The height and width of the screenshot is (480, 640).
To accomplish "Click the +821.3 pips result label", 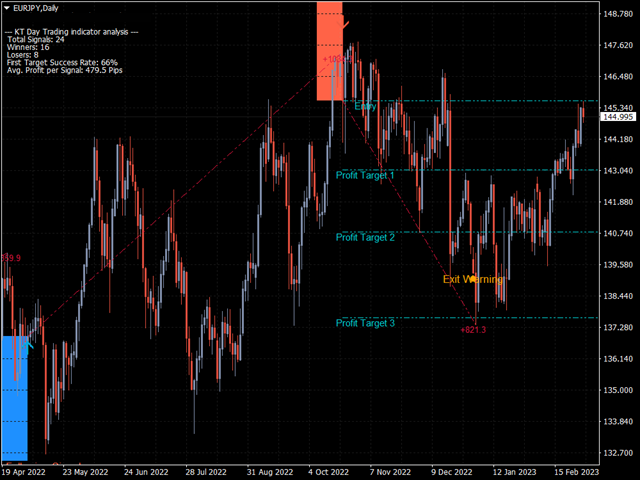I will [473, 330].
